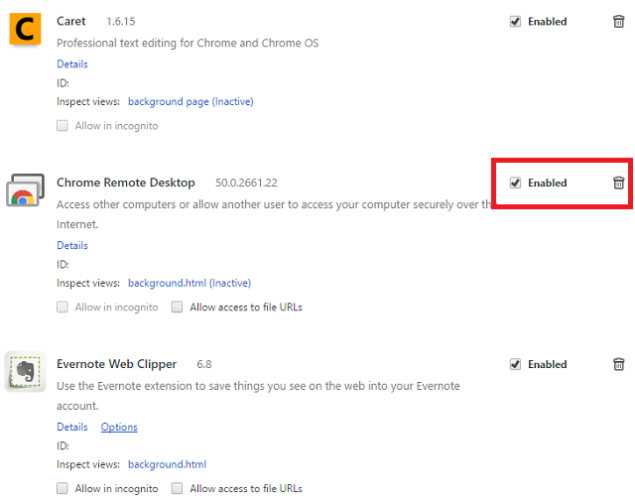Remove Evernote Web Clipper with trash icon
Screen dimensions: 635x500
pyautogui.click(x=618, y=364)
